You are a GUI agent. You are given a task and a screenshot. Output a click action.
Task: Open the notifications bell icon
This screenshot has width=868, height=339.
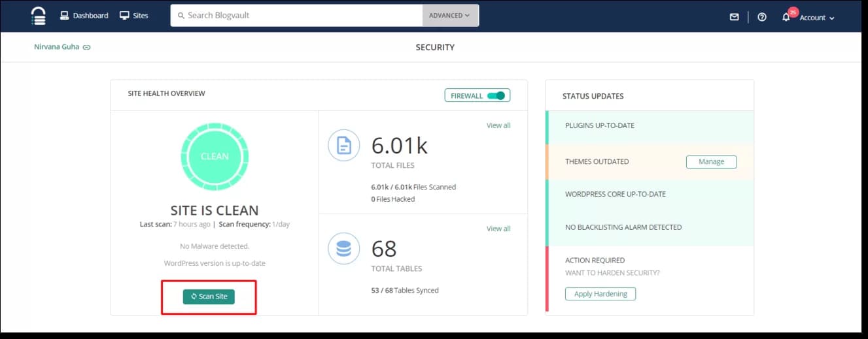786,17
